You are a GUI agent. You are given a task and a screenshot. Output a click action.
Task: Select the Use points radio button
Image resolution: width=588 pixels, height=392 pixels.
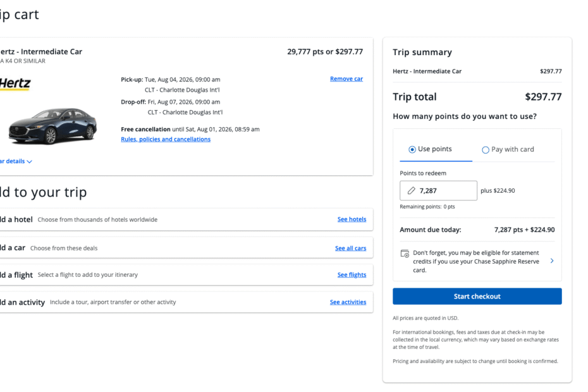click(x=412, y=149)
